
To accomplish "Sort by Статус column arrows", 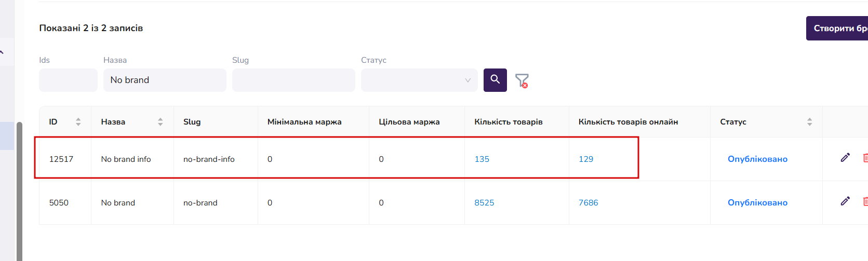I will [x=809, y=121].
